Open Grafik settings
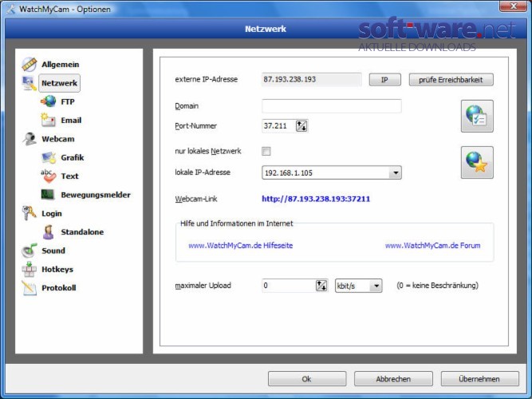Viewport: 532px width, 399px height. (73, 157)
